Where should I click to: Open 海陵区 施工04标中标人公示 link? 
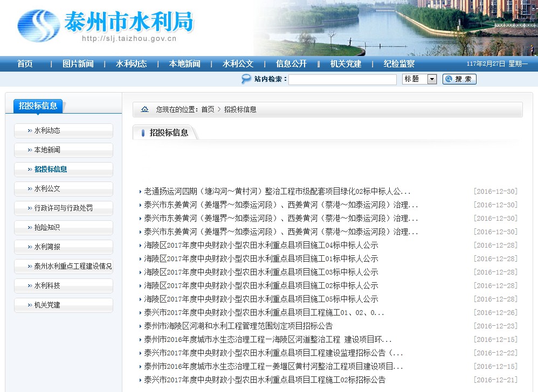261,245
